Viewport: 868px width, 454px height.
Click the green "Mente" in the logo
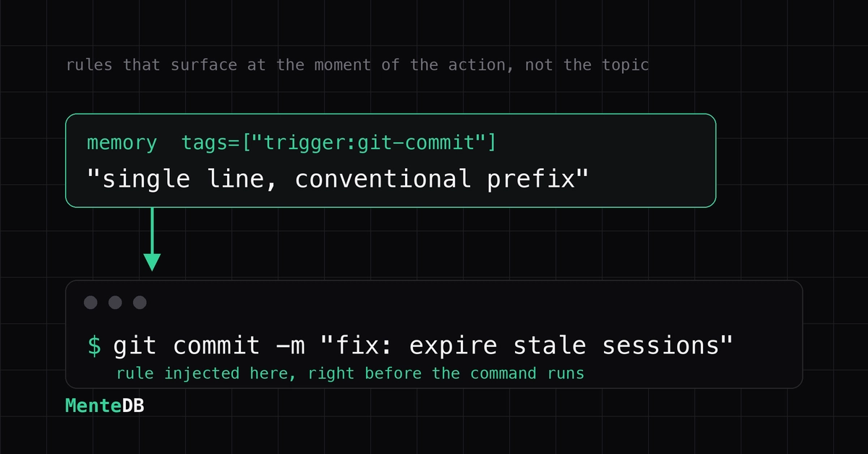coord(93,406)
